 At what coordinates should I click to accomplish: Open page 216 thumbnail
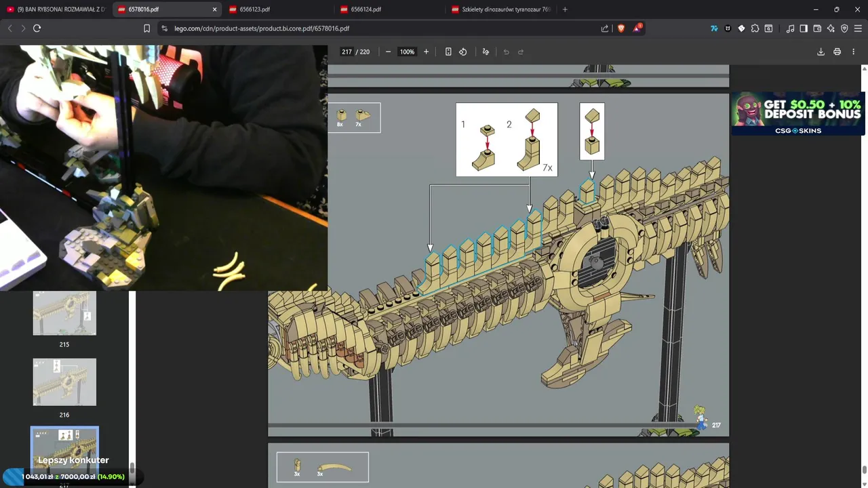64,382
